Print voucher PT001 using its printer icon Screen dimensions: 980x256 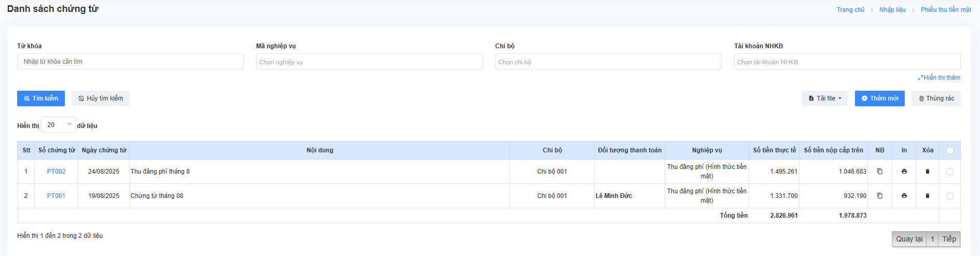904,196
